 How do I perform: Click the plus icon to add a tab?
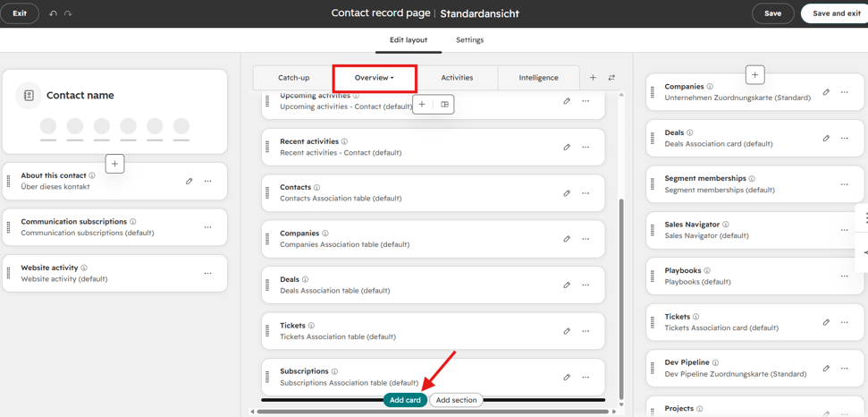coord(593,78)
